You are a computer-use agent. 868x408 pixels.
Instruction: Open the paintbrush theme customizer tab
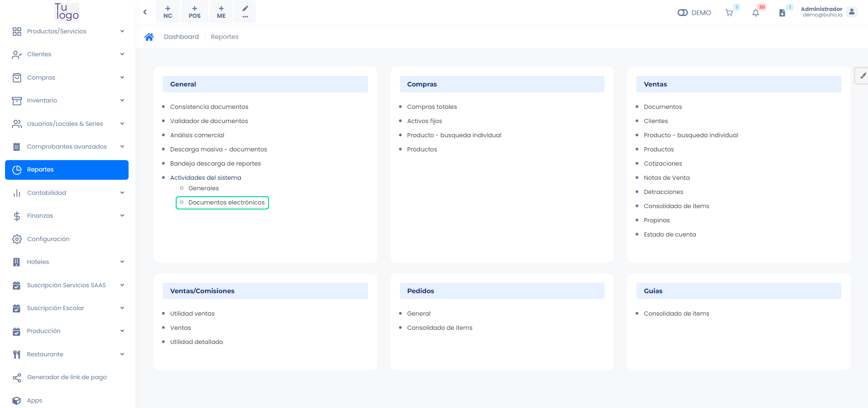click(862, 76)
